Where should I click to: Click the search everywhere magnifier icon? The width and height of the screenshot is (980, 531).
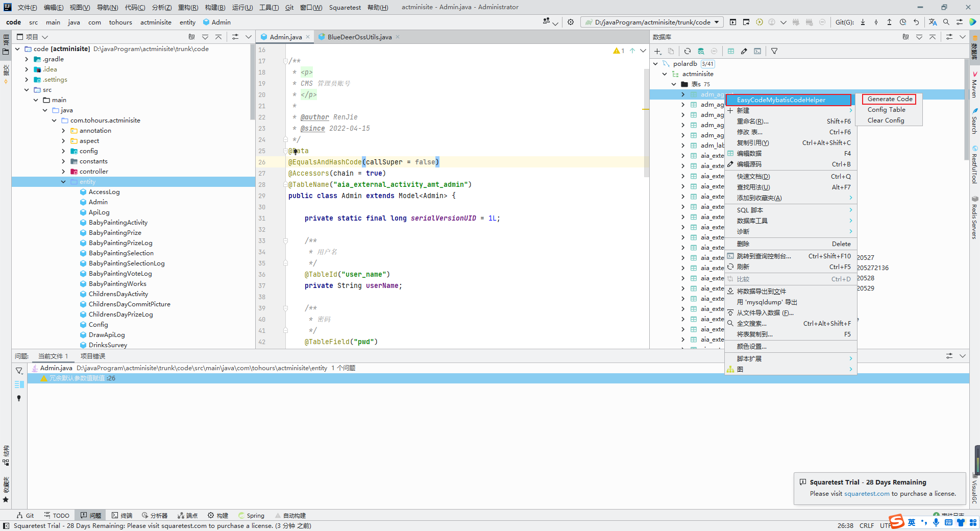pyautogui.click(x=946, y=22)
